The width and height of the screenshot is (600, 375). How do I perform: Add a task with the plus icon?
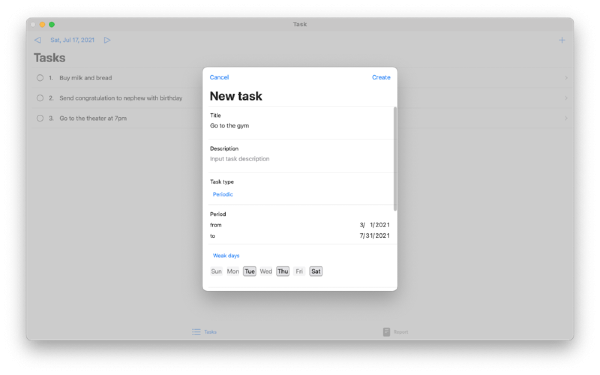click(x=562, y=40)
